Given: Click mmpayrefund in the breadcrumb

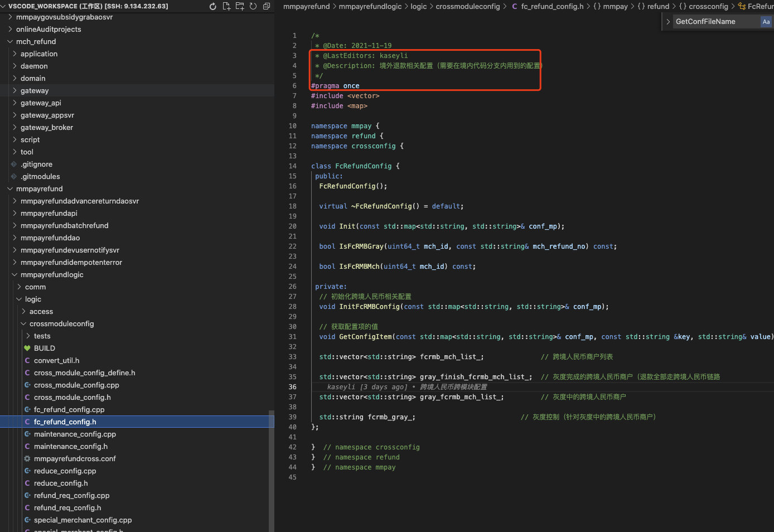Looking at the screenshot, I should [306, 6].
